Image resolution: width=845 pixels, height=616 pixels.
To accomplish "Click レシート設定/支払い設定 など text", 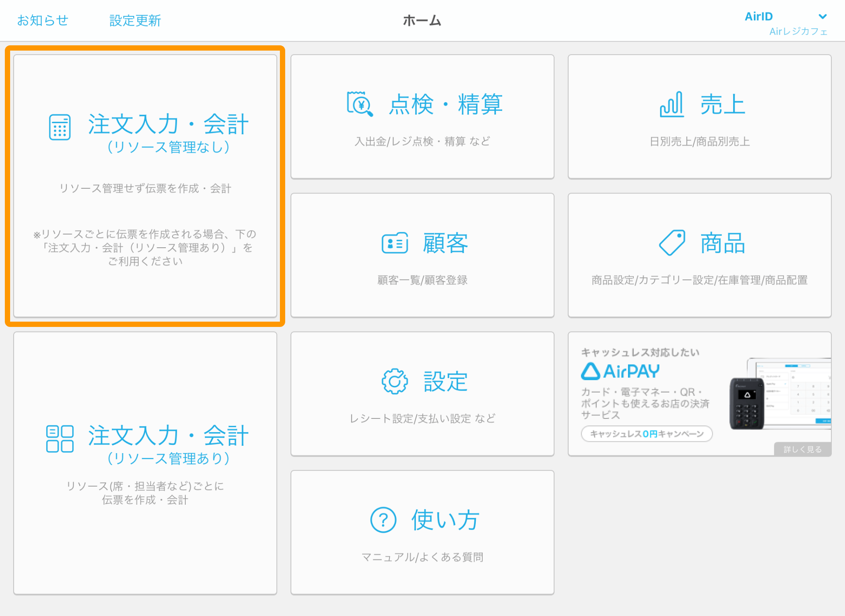I will tap(422, 418).
